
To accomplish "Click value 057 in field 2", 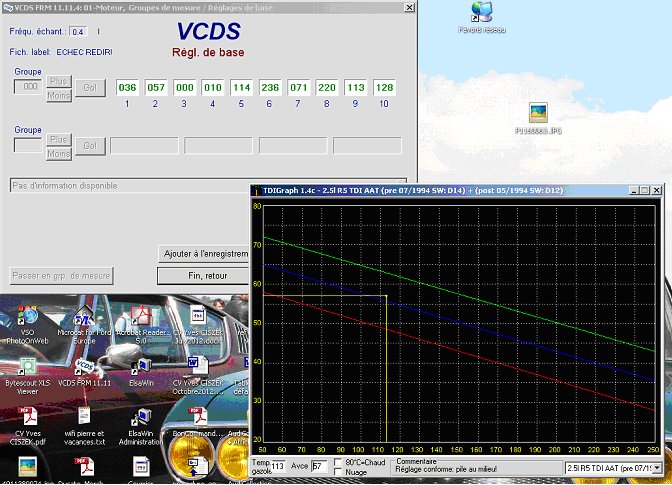I will pos(156,88).
